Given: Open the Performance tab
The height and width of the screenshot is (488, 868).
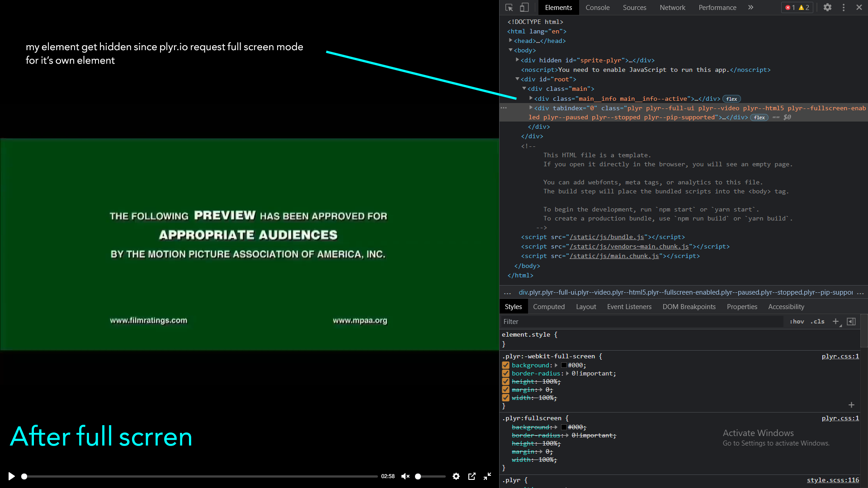Looking at the screenshot, I should tap(717, 8).
